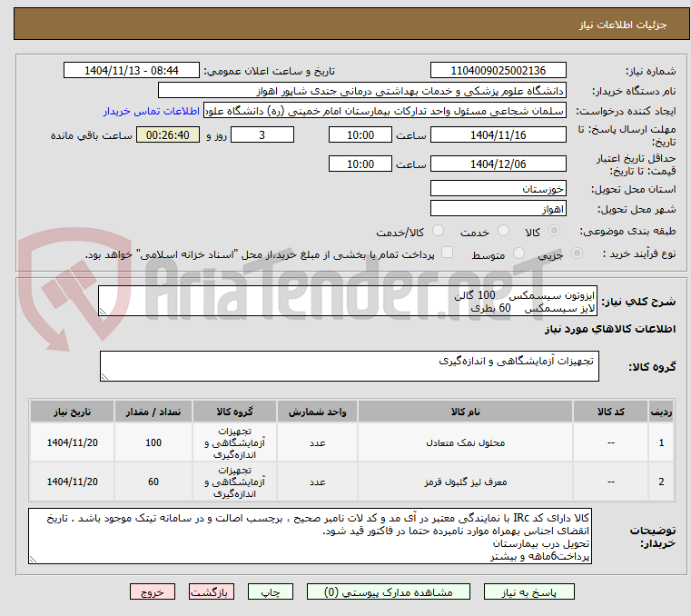The height and width of the screenshot is (616, 691).
Task: Click the general description text area
Action: [x=348, y=301]
